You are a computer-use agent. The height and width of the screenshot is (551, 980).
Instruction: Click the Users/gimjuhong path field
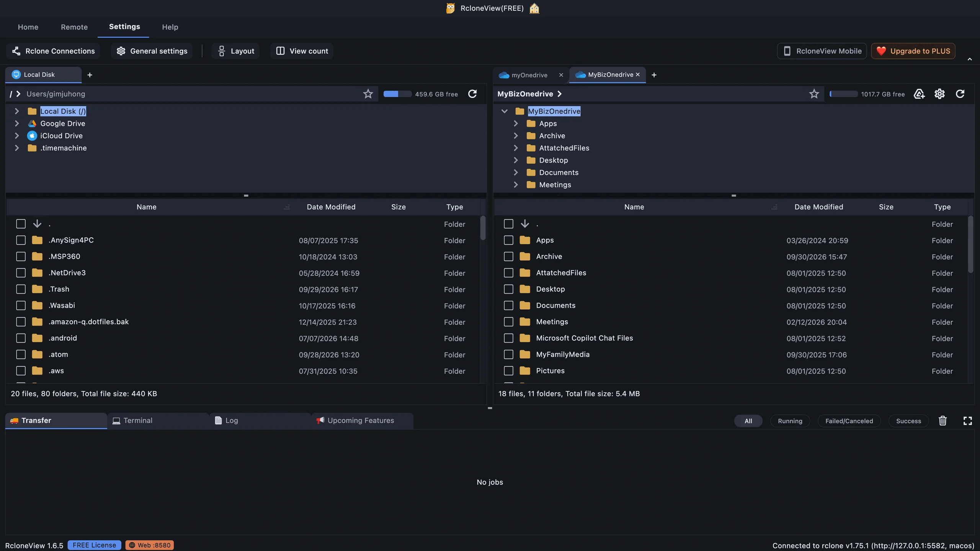coord(191,94)
